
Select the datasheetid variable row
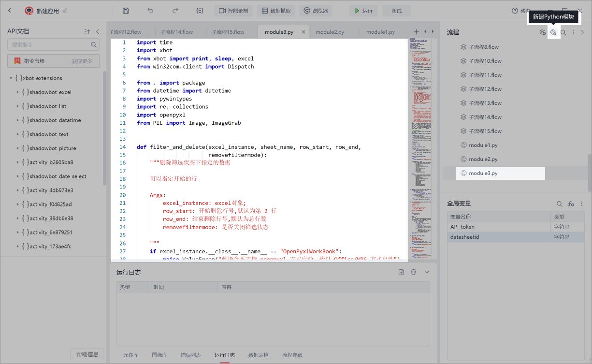(516, 237)
